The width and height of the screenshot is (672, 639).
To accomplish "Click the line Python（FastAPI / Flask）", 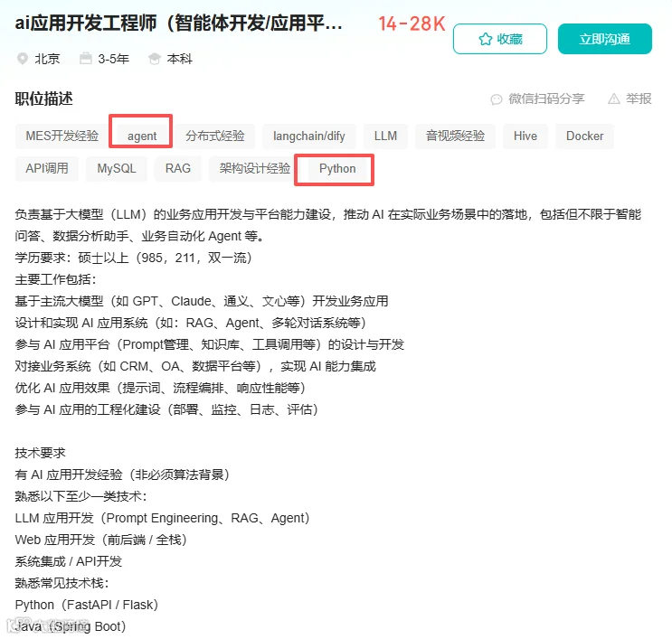I will 87,606.
